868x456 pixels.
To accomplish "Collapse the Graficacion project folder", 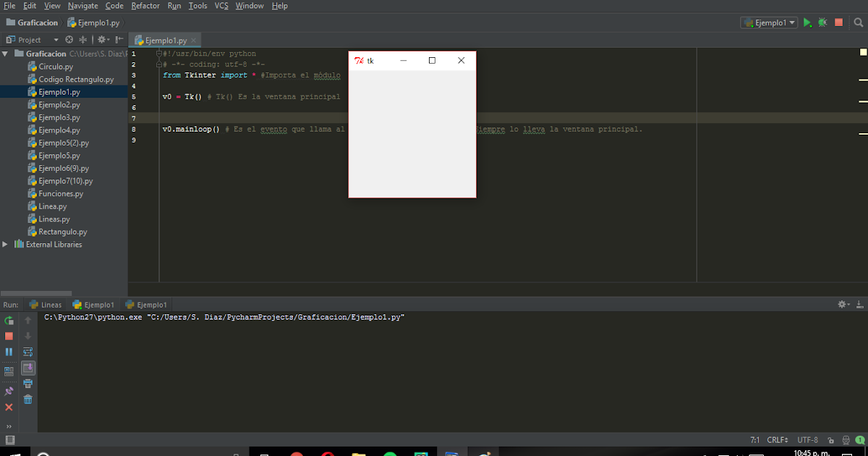I will coord(5,53).
